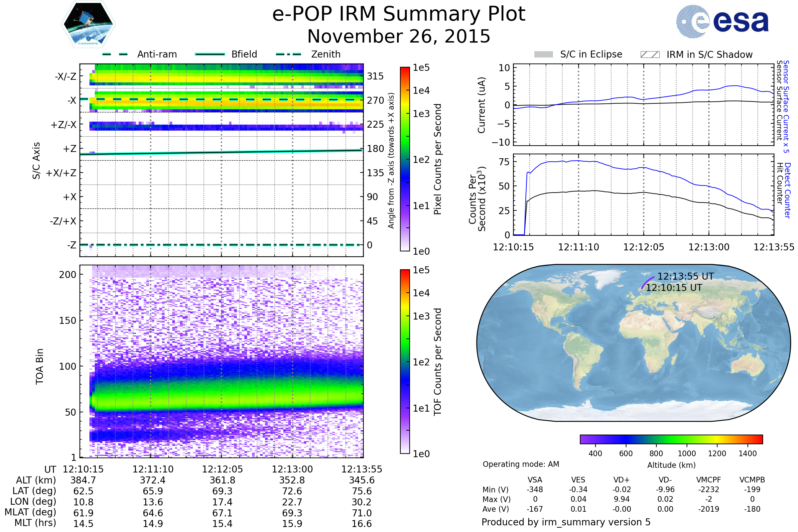This screenshot has width=798, height=532.
Task: Click the VSA column header
Action: (x=535, y=480)
